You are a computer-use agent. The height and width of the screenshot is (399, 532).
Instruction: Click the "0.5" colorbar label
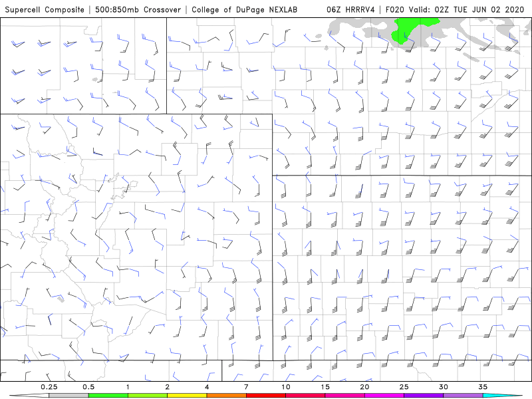pos(88,387)
